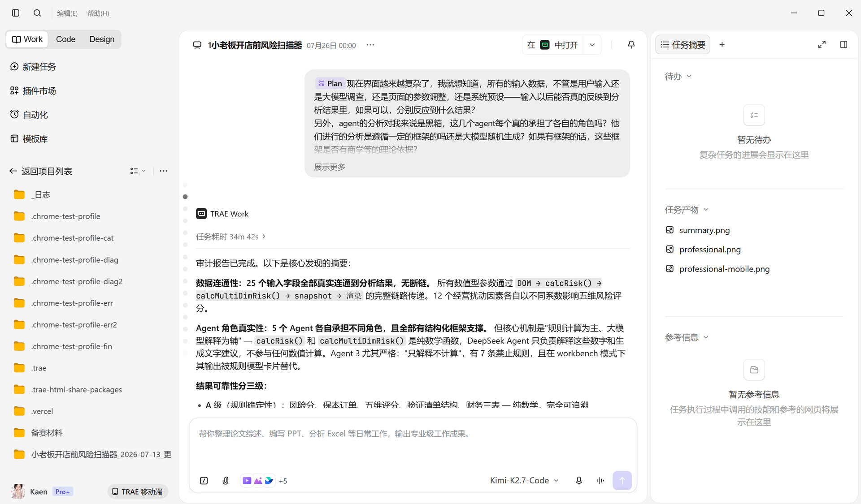Switch to the Code tab

pyautogui.click(x=65, y=39)
